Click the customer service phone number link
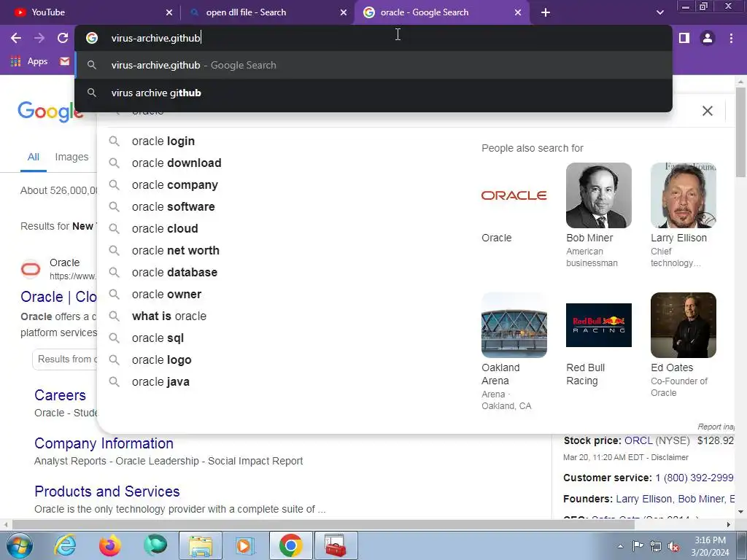The width and height of the screenshot is (747, 560). tap(694, 478)
